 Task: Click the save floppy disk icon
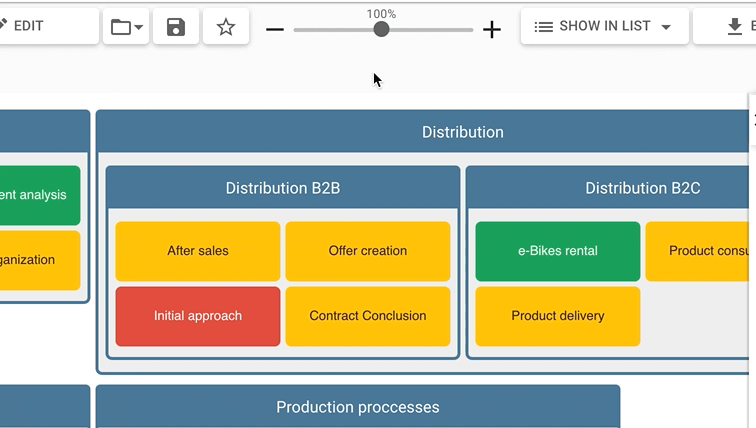pyautogui.click(x=176, y=27)
